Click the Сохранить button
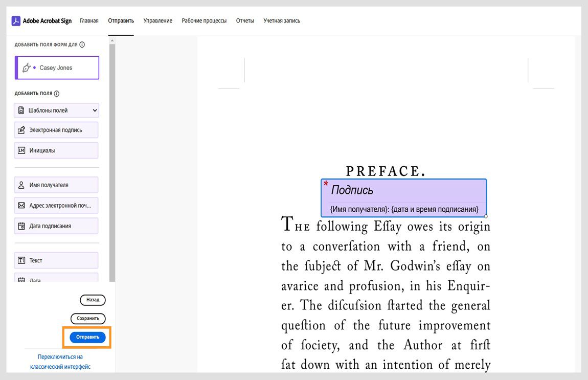 click(88, 319)
